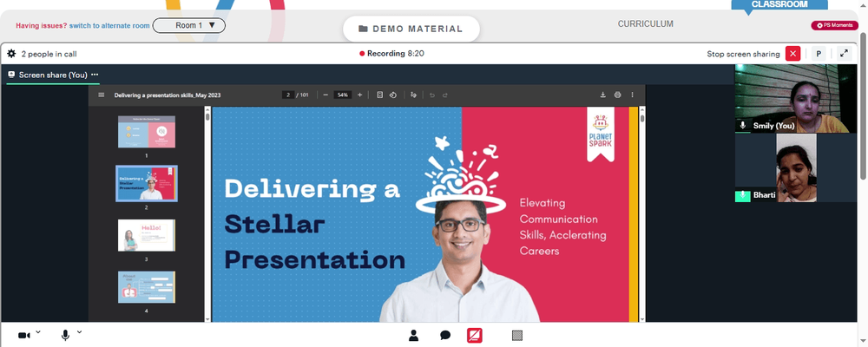Select the PDF draw annotation tool
The width and height of the screenshot is (868, 347).
(x=413, y=95)
